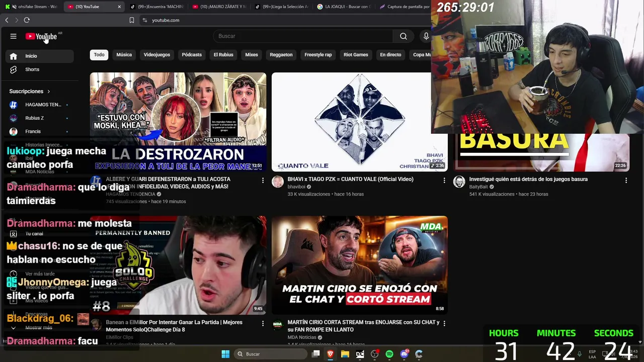The image size is (644, 362).
Task: Click the Windows taskbar Buscar search box
Action: [x=272, y=354]
